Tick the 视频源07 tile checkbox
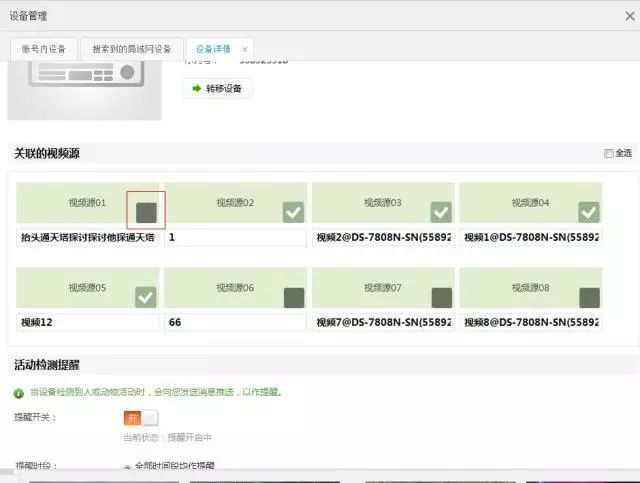The height and width of the screenshot is (483, 640). point(441,297)
